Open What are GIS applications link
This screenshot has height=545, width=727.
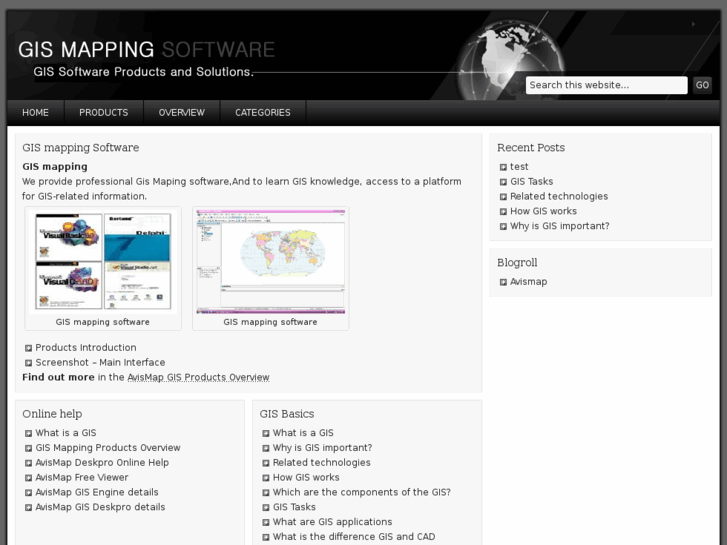(x=332, y=522)
